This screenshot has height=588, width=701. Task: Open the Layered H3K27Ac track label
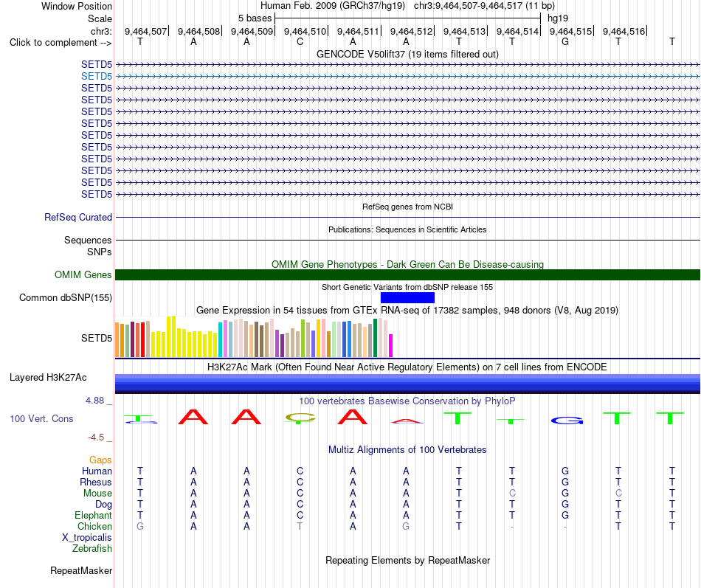(48, 378)
